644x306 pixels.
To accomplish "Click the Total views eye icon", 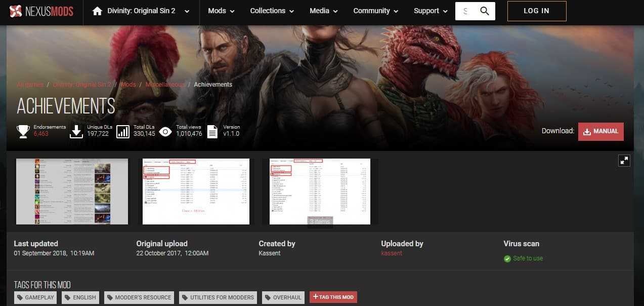I will click(x=165, y=132).
